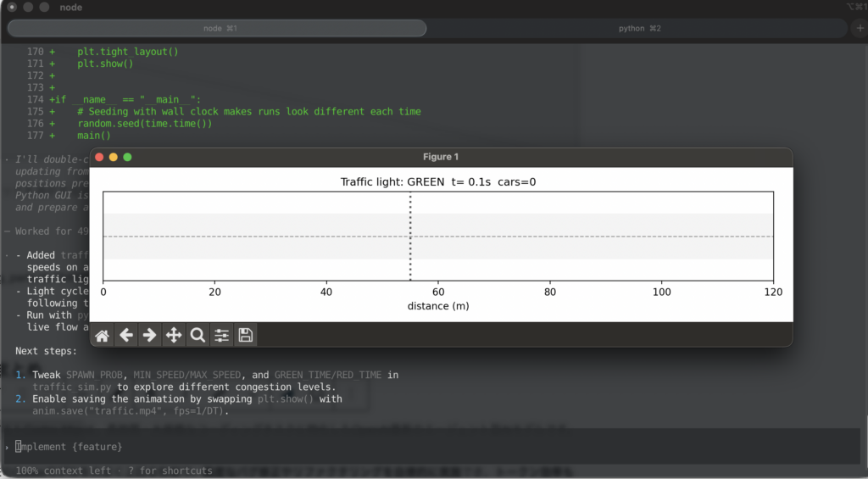Minimize the Figure 1 window
Screen dimensions: 868x479
[x=114, y=157]
